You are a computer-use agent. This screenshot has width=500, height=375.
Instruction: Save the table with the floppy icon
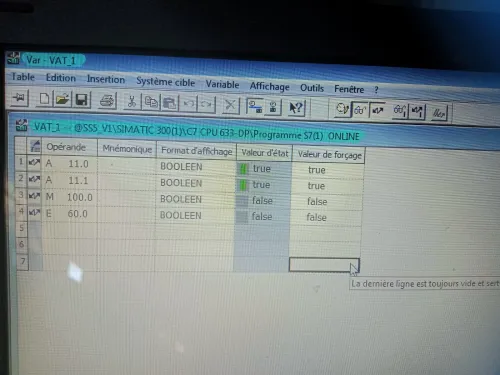(82, 100)
